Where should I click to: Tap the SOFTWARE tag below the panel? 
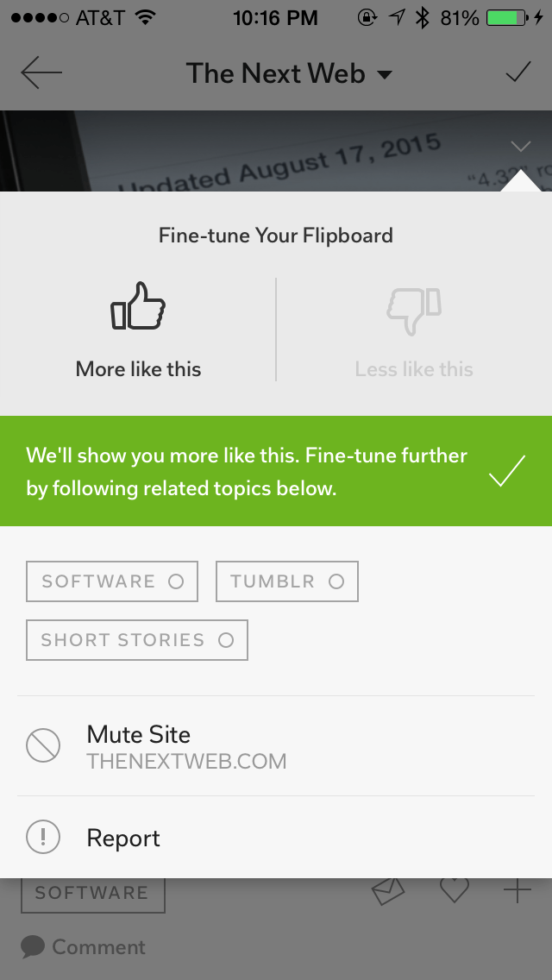[x=92, y=893]
